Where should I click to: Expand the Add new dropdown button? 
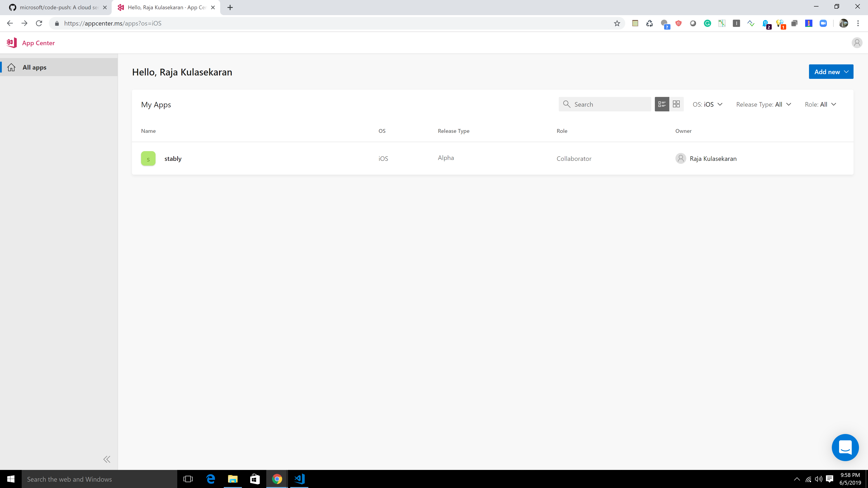click(x=831, y=72)
